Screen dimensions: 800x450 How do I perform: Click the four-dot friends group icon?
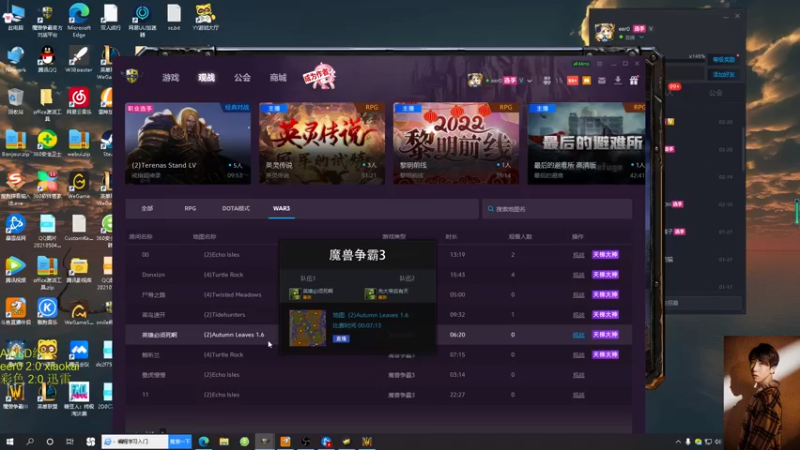tap(546, 81)
